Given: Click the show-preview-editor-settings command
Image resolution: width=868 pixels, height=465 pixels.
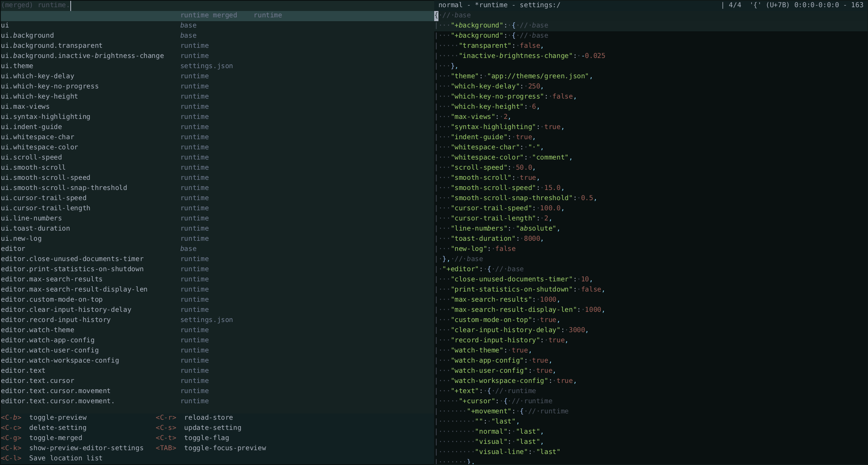Looking at the screenshot, I should (x=86, y=448).
